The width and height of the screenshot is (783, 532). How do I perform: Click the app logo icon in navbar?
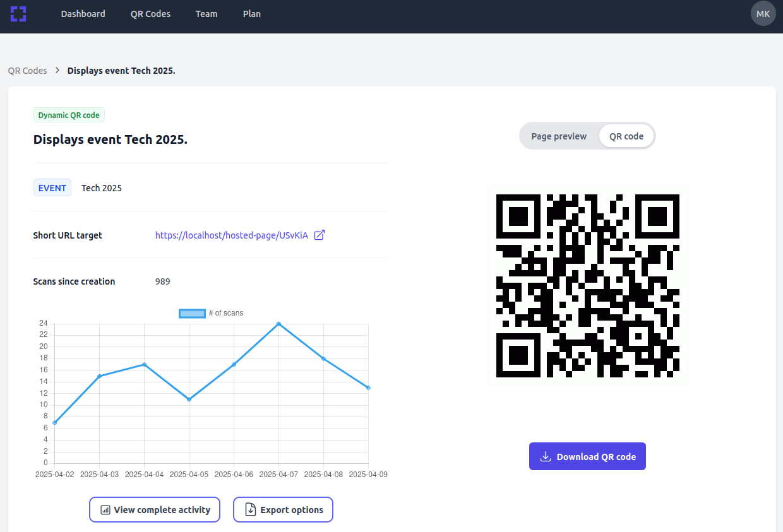click(x=18, y=14)
